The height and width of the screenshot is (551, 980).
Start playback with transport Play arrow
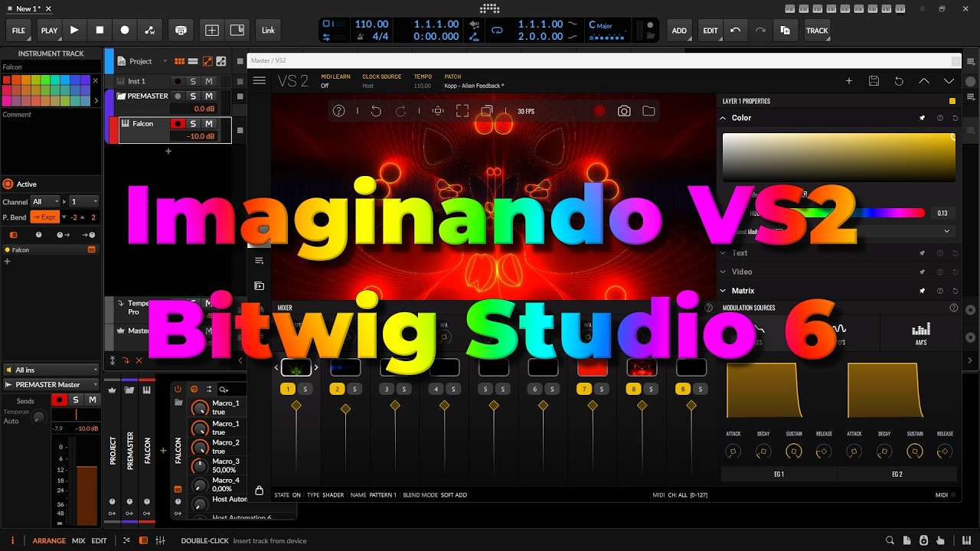pyautogui.click(x=74, y=31)
